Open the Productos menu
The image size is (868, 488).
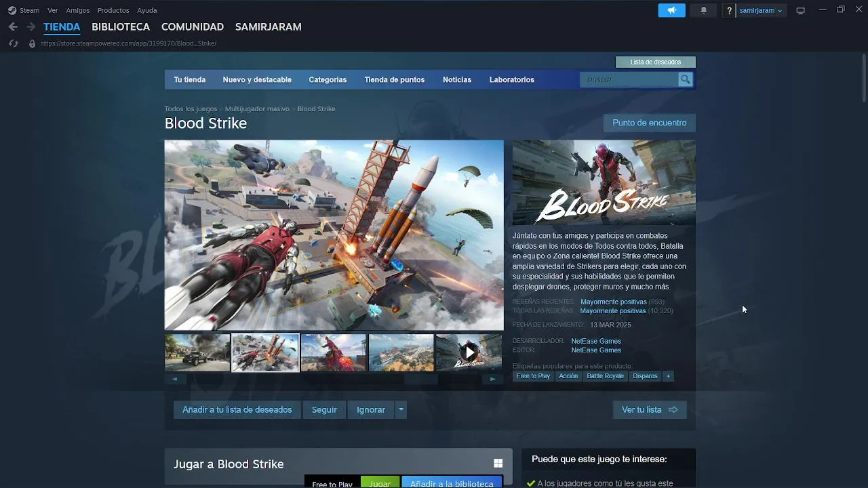(x=113, y=10)
